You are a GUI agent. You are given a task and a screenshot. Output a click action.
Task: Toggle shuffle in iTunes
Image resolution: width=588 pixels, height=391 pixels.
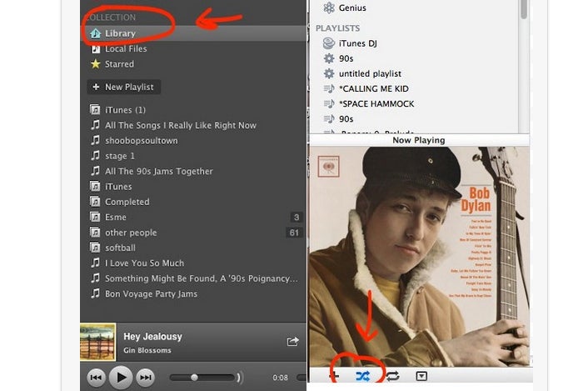pyautogui.click(x=362, y=376)
